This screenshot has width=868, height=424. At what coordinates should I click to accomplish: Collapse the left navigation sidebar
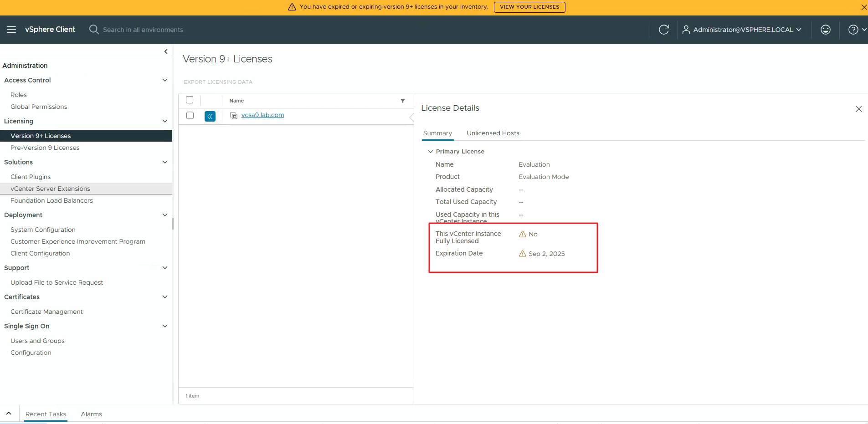click(x=166, y=51)
